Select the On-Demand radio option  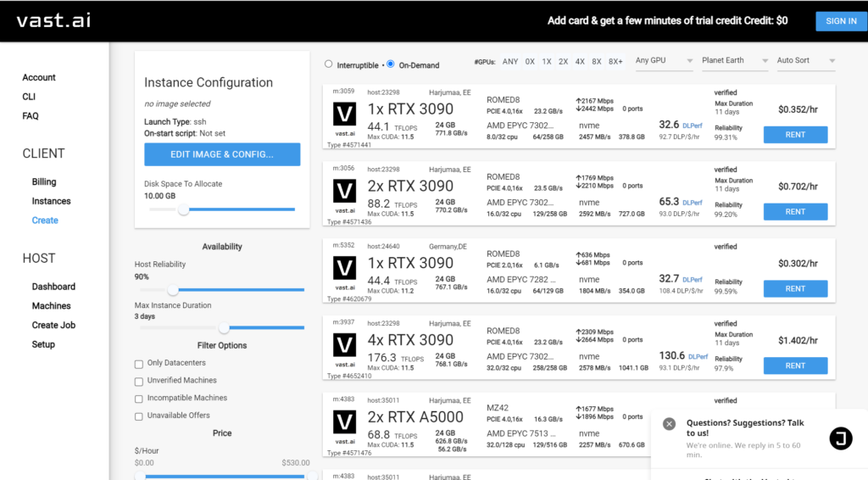click(391, 64)
